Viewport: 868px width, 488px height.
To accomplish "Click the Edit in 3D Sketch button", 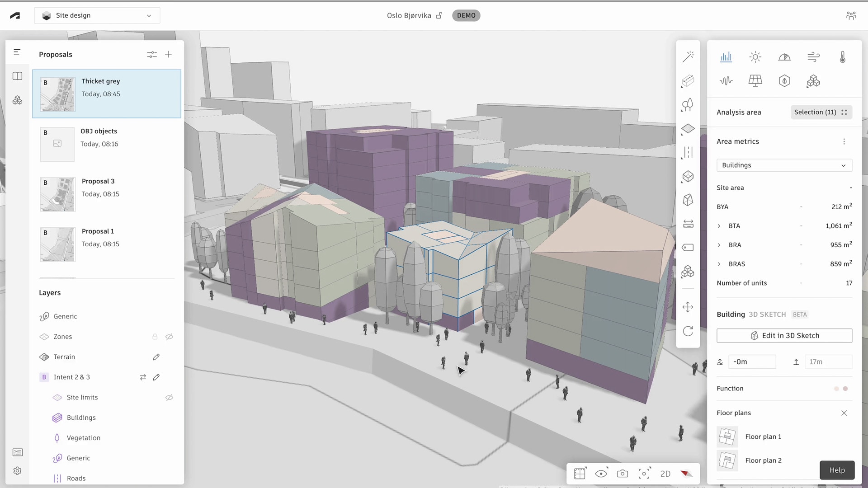I will 784,335.
